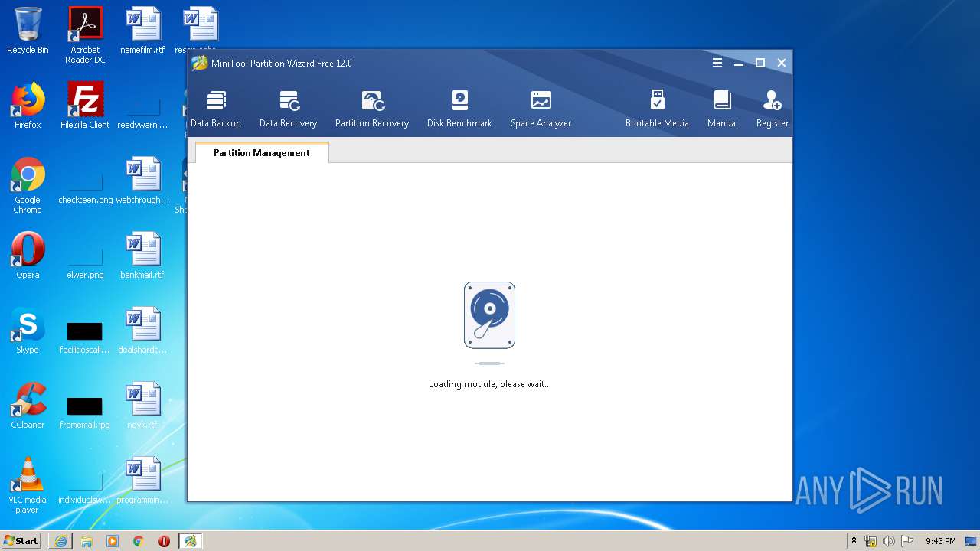Screen dimensions: 980x551
Task: Open the network tray icon
Action: point(871,541)
